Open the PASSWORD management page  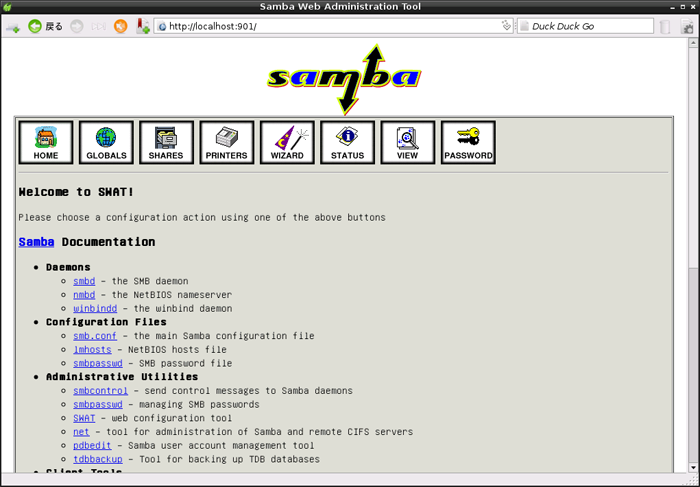[x=468, y=142]
